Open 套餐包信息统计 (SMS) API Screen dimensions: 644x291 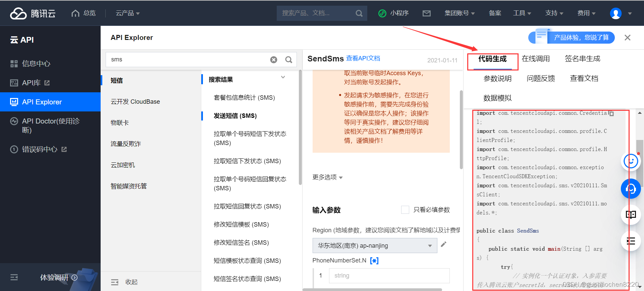point(244,98)
